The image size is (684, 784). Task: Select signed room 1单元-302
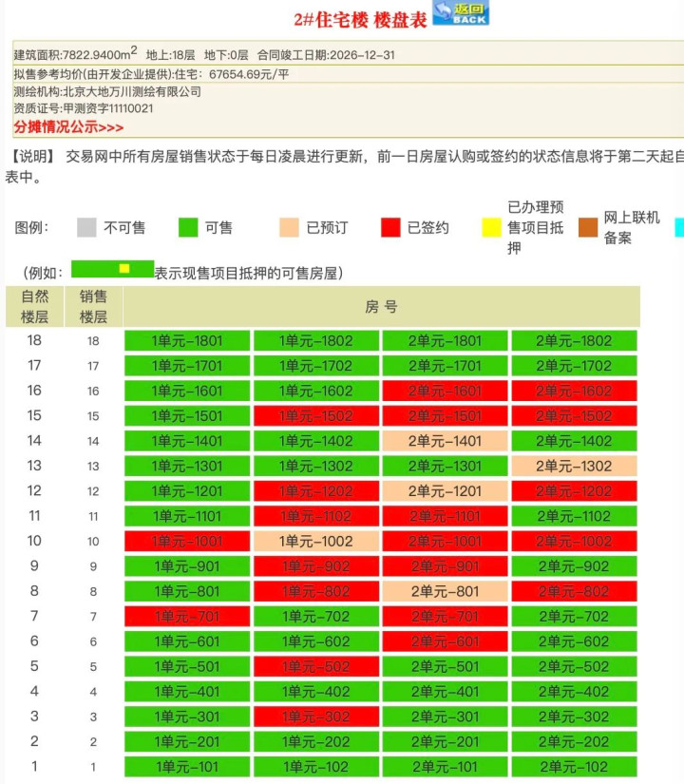316,717
